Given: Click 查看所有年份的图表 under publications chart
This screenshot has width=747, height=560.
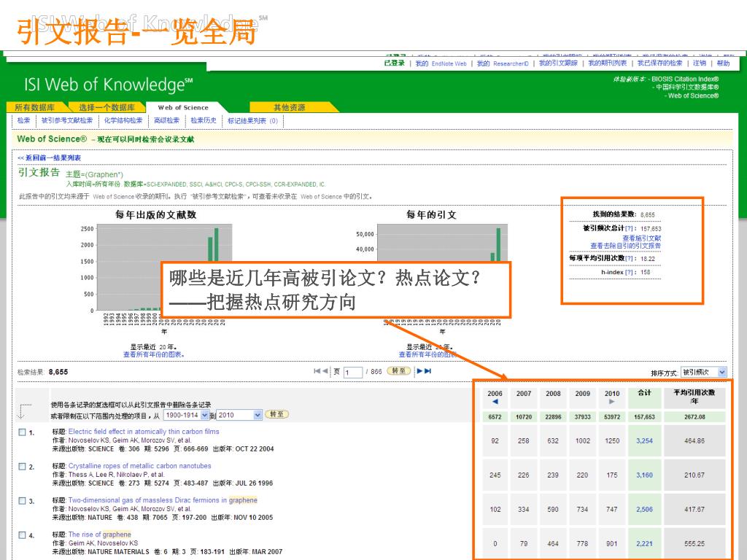Looking at the screenshot, I should tap(153, 354).
